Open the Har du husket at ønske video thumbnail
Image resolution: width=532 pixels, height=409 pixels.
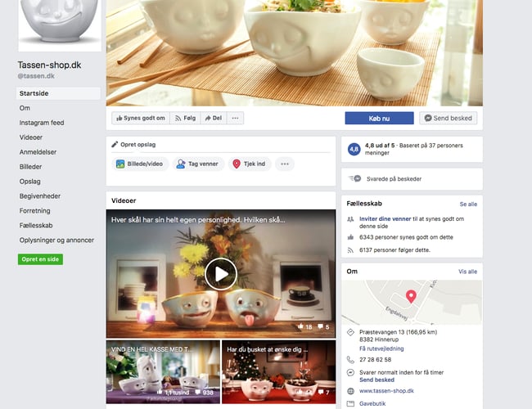point(278,372)
